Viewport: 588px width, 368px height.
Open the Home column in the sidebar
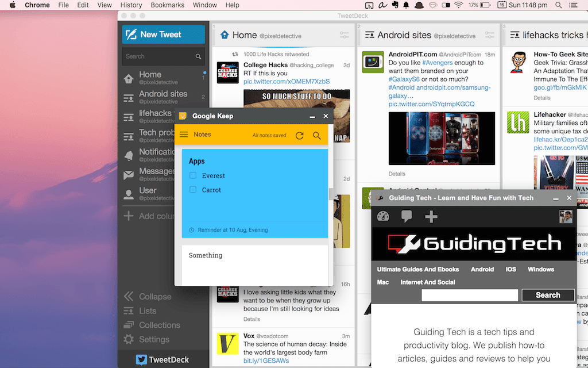150,78
